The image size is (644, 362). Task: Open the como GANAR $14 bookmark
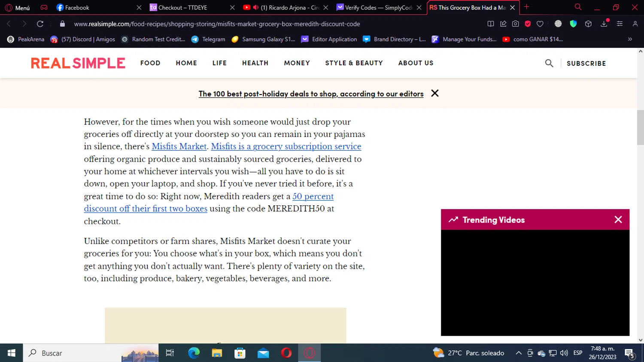pos(533,39)
